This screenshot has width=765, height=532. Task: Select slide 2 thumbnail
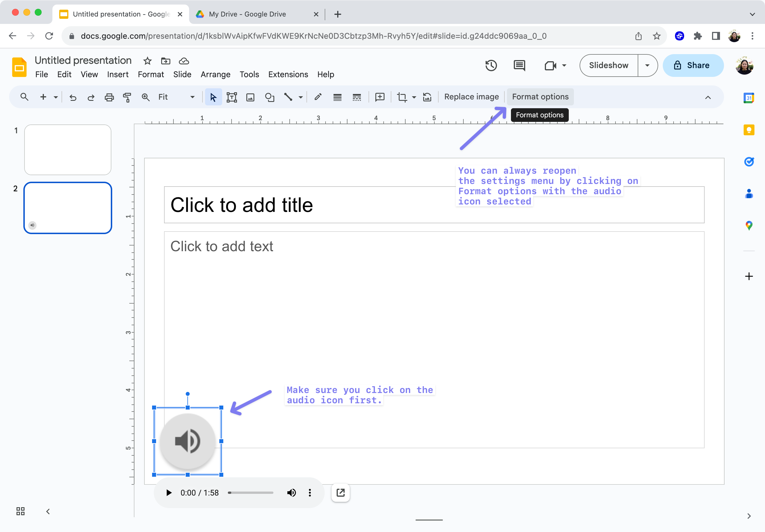(67, 208)
